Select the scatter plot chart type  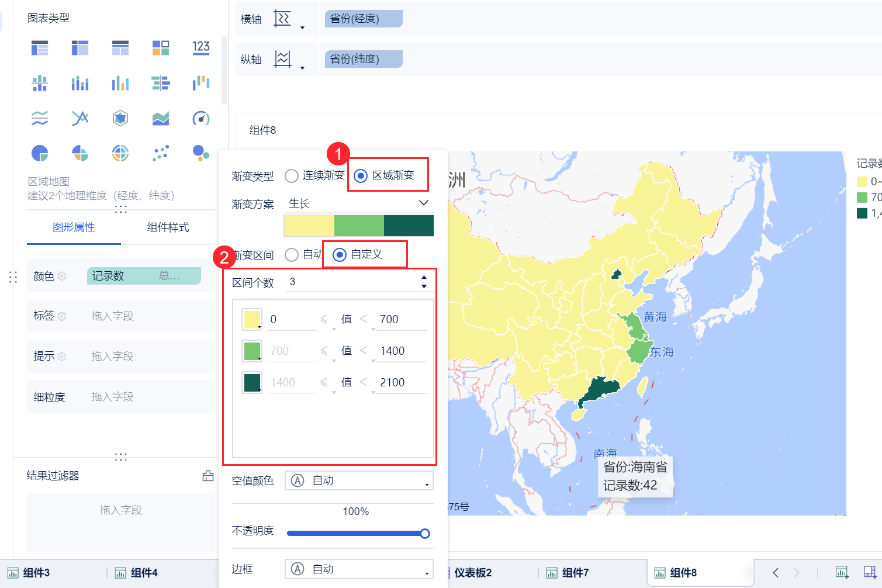tap(161, 153)
